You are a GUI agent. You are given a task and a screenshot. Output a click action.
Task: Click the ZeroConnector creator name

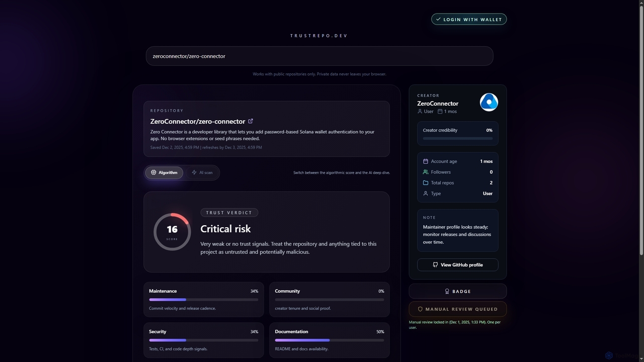438,104
